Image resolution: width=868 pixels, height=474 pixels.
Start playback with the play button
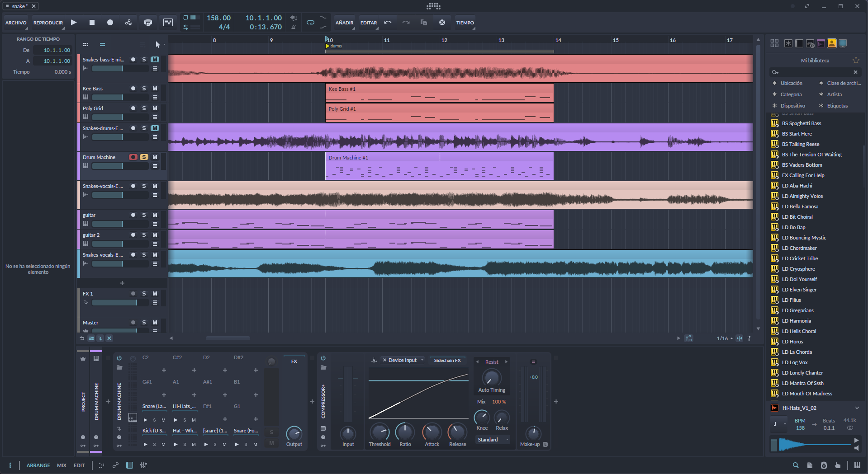tap(74, 23)
